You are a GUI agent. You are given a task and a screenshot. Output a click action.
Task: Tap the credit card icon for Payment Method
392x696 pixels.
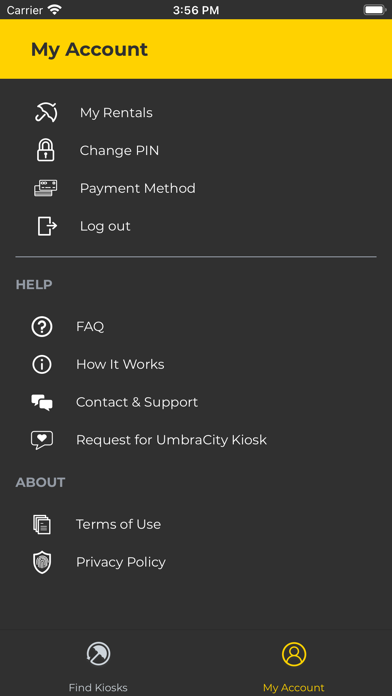pyautogui.click(x=46, y=188)
